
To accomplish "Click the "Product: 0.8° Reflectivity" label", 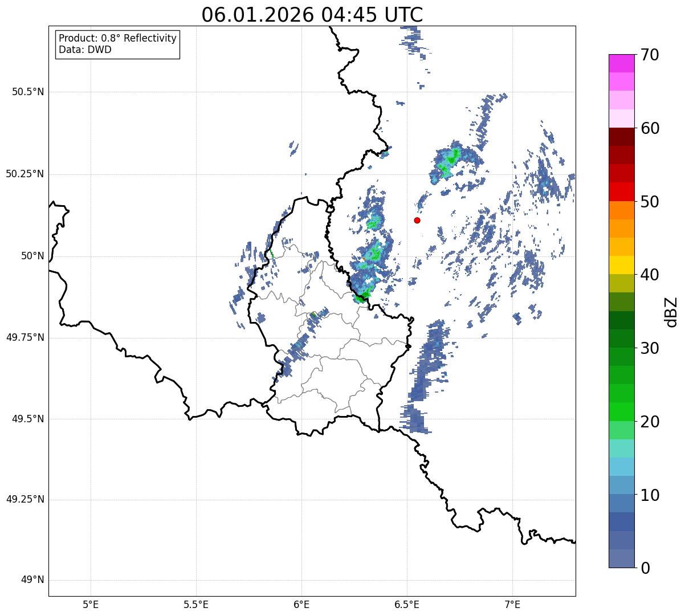I will [118, 38].
